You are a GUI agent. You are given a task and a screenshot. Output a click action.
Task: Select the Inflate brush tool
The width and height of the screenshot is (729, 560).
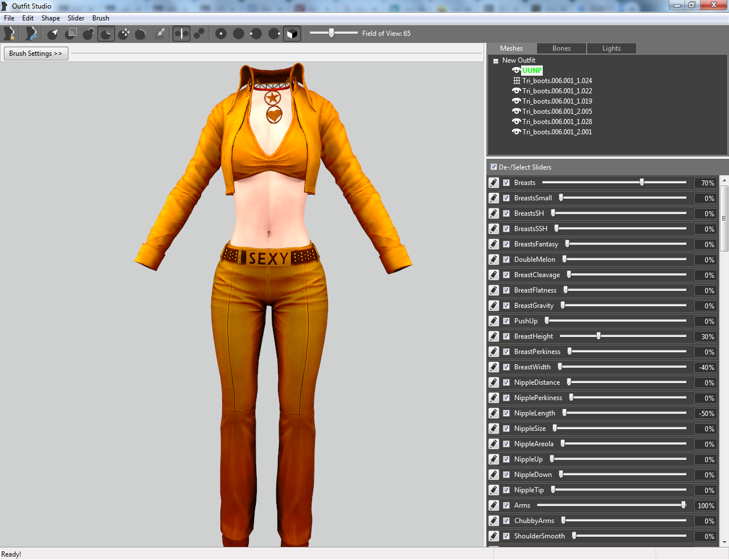89,34
